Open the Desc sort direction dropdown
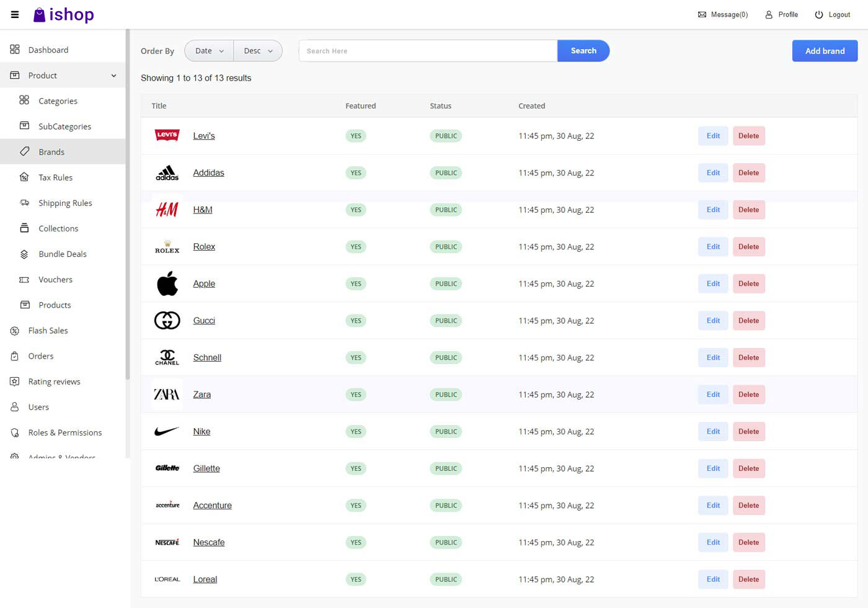This screenshot has width=868, height=608. tap(258, 51)
